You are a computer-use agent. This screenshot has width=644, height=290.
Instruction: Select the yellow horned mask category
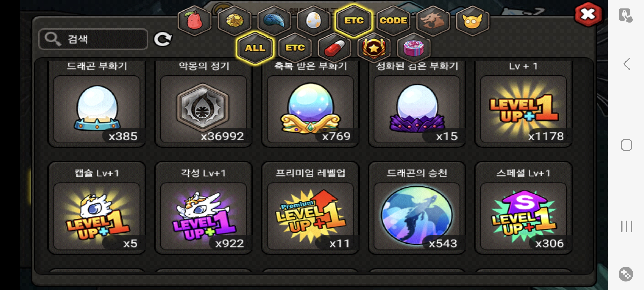(473, 21)
